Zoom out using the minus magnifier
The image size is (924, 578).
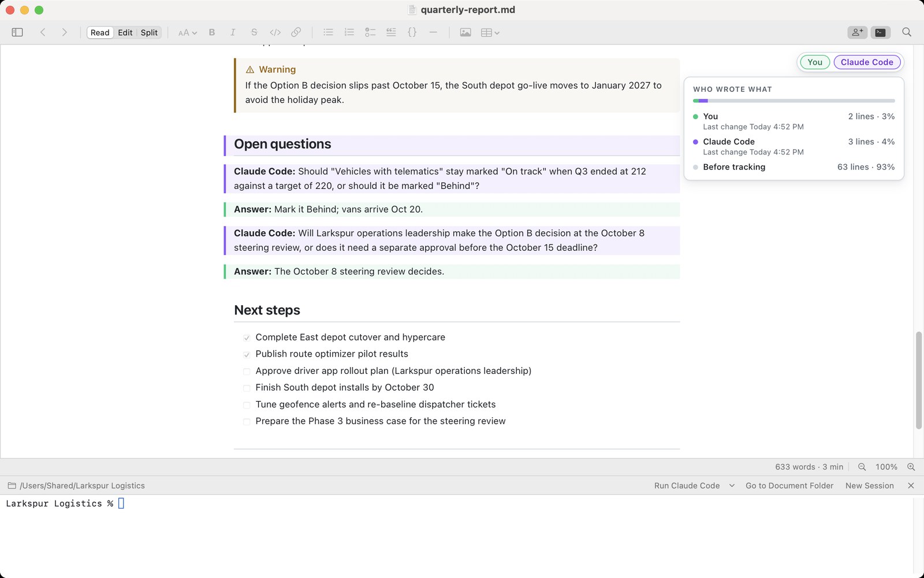(x=862, y=467)
